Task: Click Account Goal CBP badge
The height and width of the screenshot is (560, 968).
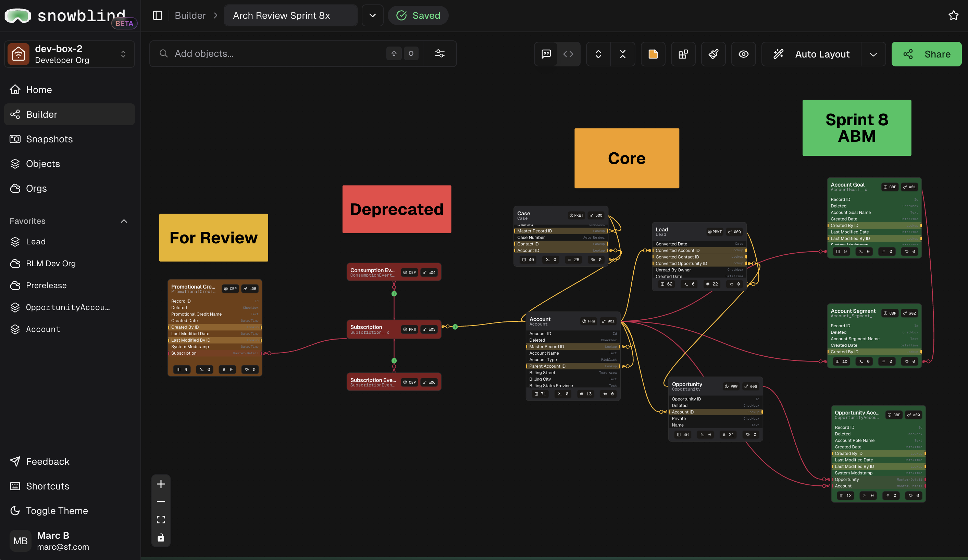Action: click(890, 187)
